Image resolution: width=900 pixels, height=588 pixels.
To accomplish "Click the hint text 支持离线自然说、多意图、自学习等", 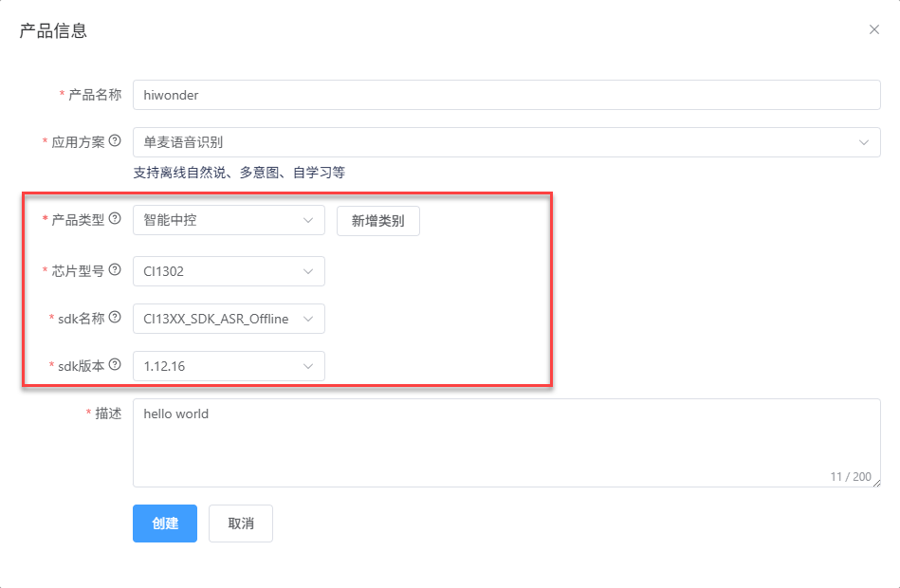I will click(239, 173).
